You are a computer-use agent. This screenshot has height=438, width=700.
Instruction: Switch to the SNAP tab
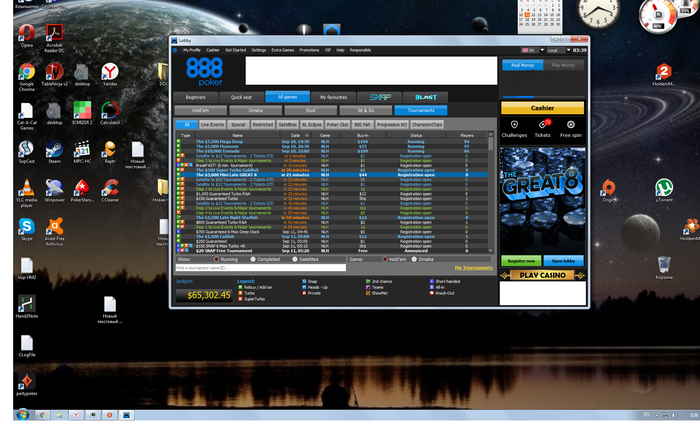379,97
